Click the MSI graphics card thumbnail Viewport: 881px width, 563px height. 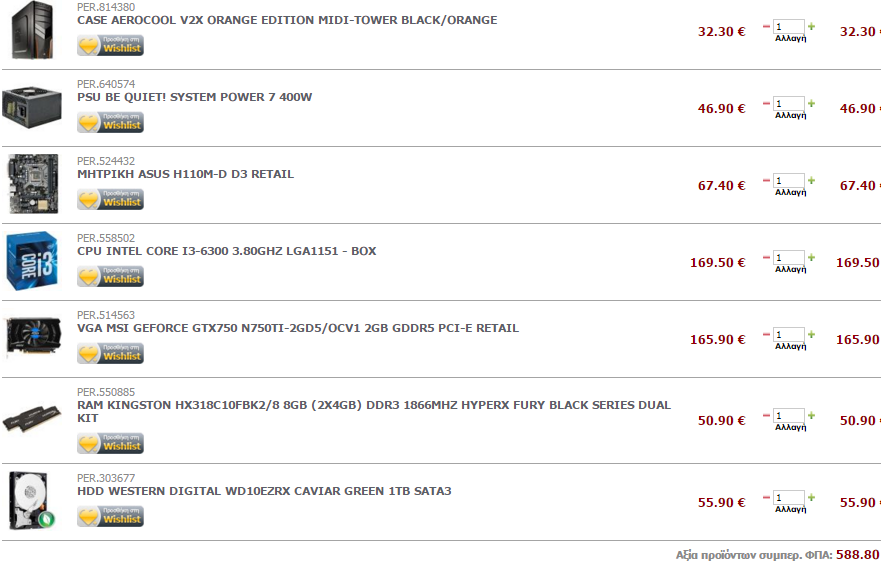(33, 337)
